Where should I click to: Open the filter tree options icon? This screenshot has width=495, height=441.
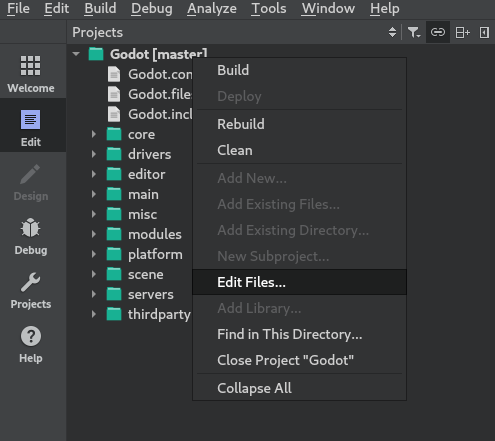(x=414, y=32)
